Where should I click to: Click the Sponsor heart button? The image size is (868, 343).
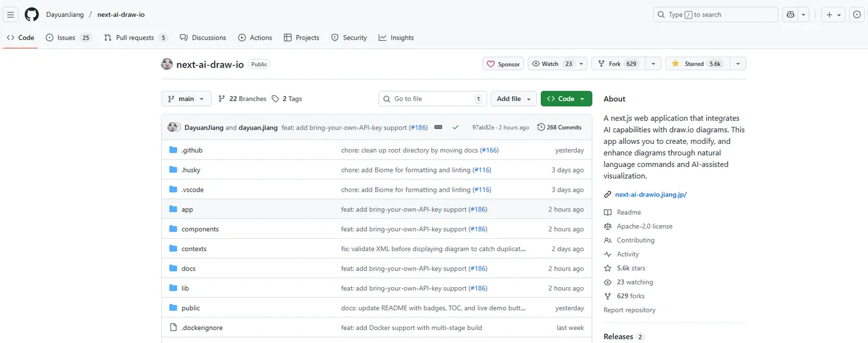[x=503, y=64]
